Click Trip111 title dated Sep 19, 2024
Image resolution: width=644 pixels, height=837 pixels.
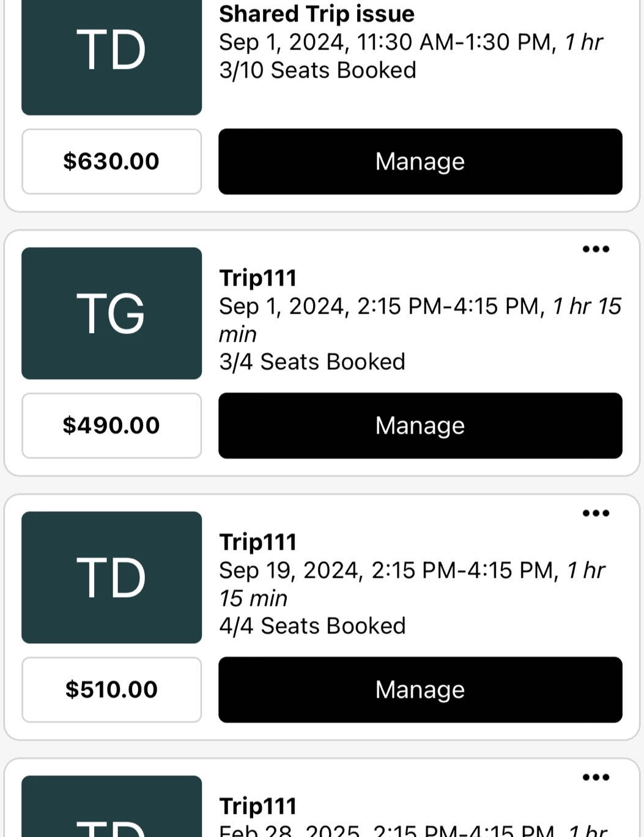pos(258,542)
